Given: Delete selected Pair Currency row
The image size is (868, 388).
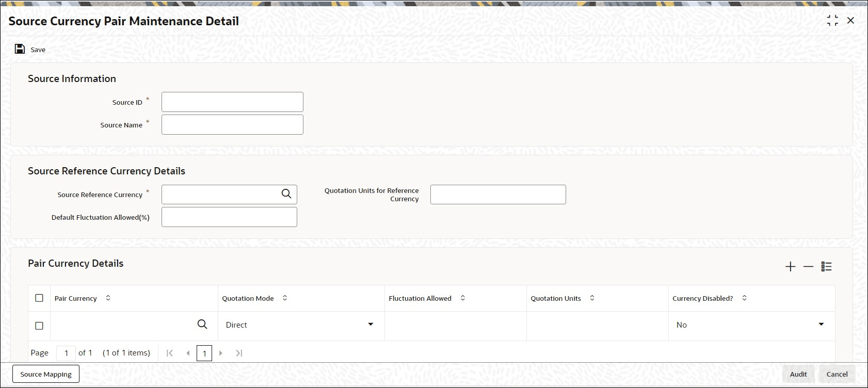Looking at the screenshot, I should [x=808, y=267].
